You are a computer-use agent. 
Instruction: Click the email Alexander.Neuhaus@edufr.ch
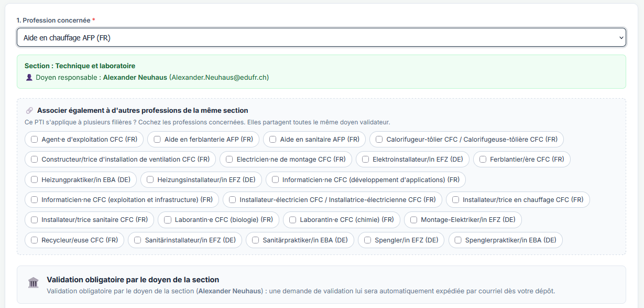point(219,77)
